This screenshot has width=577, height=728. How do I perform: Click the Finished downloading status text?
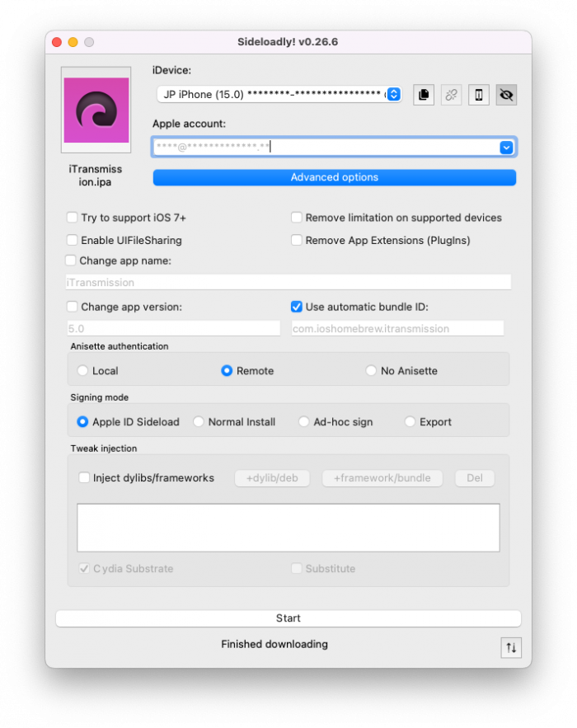point(274,644)
